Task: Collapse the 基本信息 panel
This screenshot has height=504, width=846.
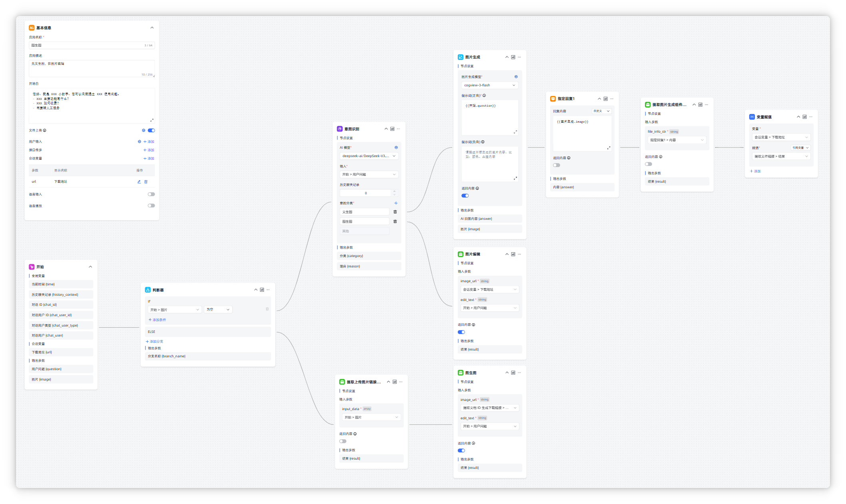Action: 152,28
